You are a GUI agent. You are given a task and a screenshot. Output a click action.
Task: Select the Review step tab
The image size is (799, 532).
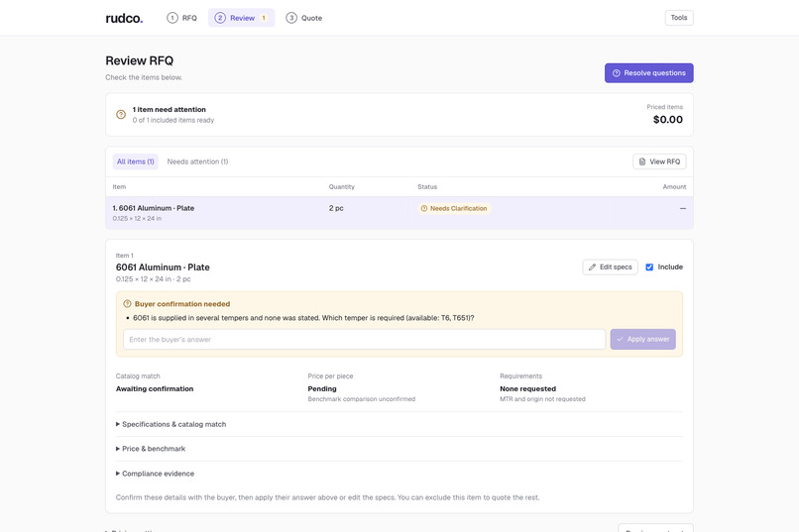point(242,18)
